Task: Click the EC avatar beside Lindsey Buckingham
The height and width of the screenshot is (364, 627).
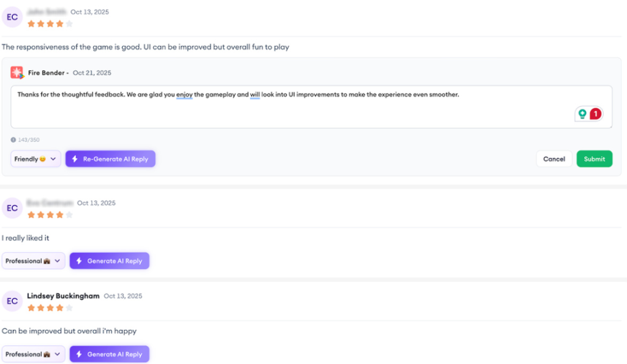Action: [12, 301]
